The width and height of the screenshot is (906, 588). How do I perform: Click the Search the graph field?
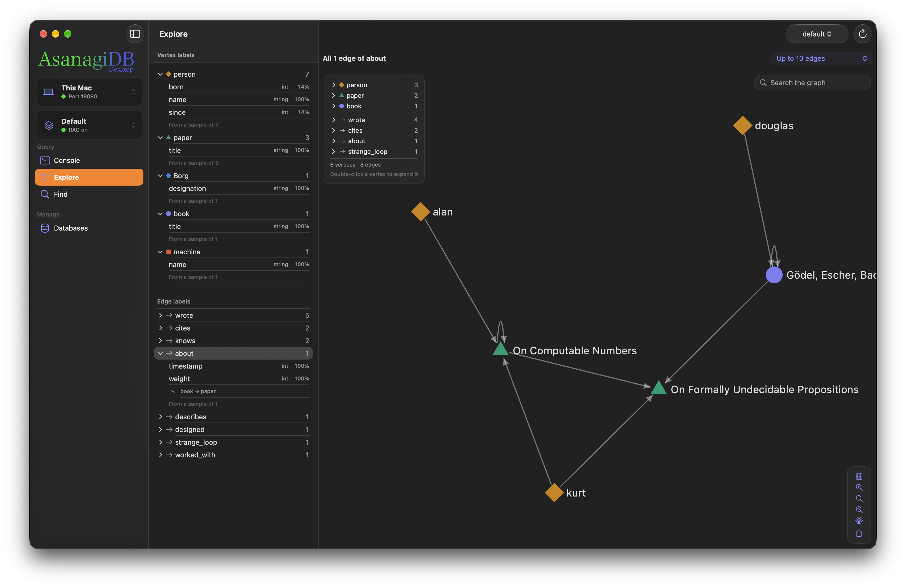(x=812, y=82)
